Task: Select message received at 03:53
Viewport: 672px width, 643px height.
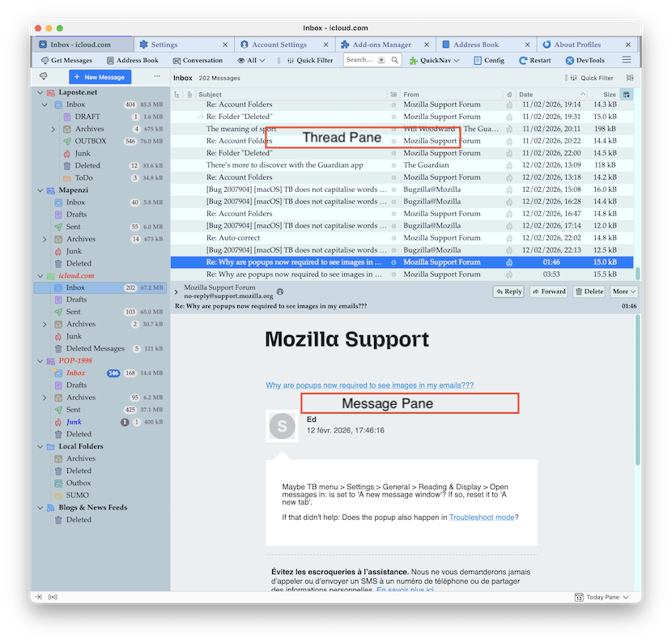Action: tap(402, 275)
